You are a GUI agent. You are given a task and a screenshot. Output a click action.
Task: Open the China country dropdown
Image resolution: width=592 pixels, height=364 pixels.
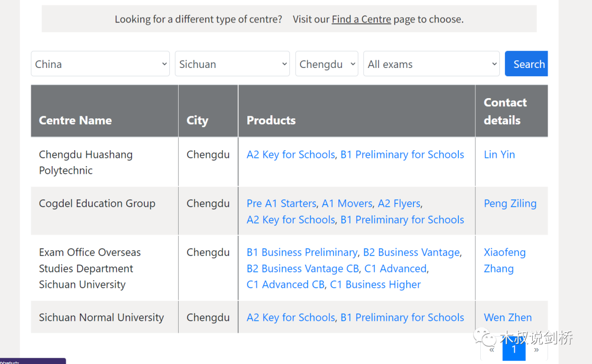pos(100,64)
